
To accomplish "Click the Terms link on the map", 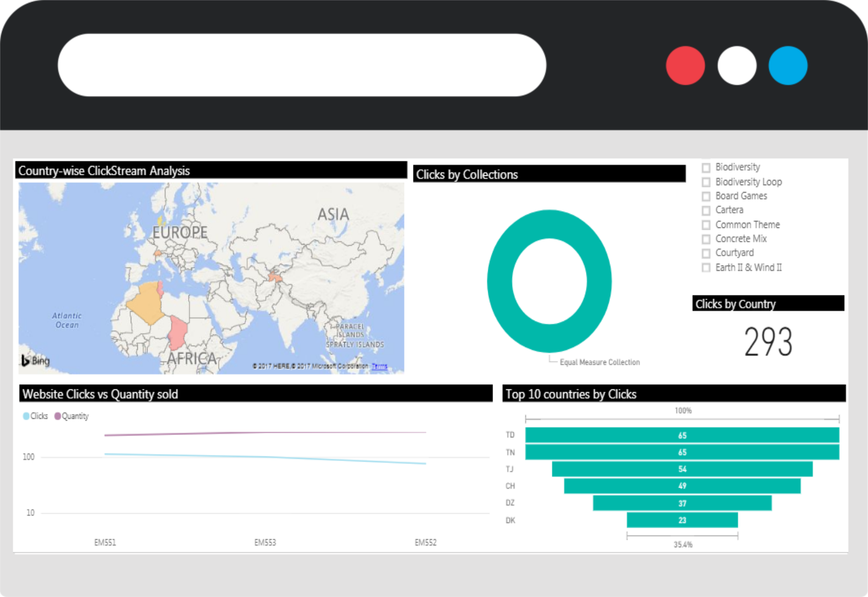I will (x=379, y=366).
